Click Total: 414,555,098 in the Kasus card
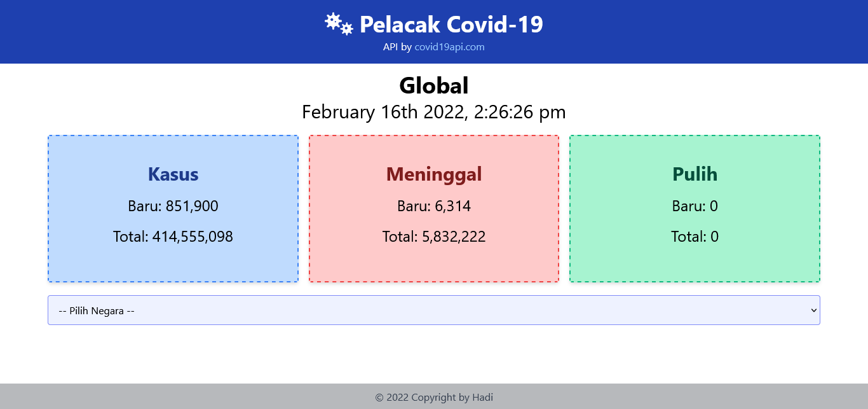Viewport: 868px width, 409px height. point(173,237)
